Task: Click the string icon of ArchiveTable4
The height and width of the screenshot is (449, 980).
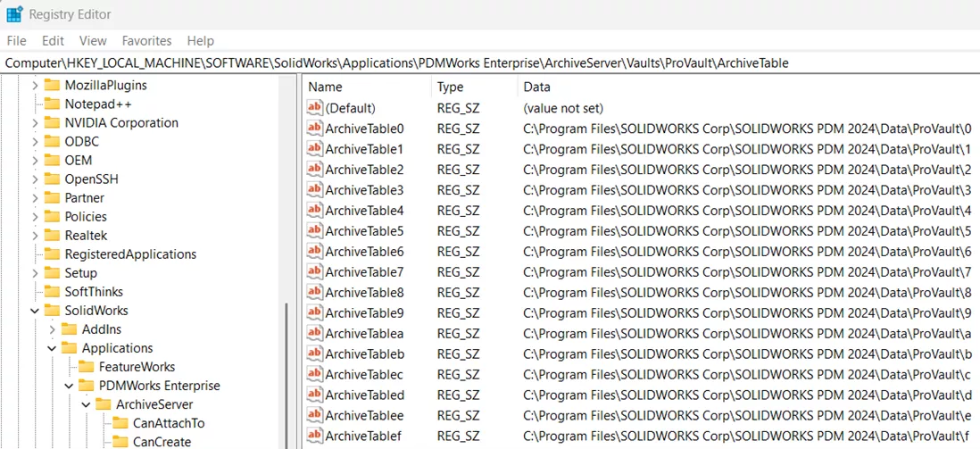Action: pyautogui.click(x=315, y=210)
